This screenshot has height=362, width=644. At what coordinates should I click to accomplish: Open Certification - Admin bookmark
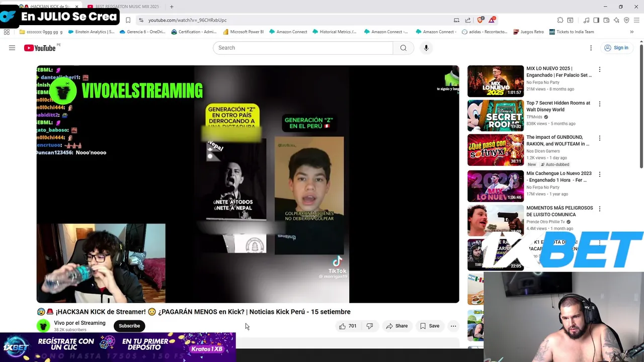pyautogui.click(x=194, y=32)
